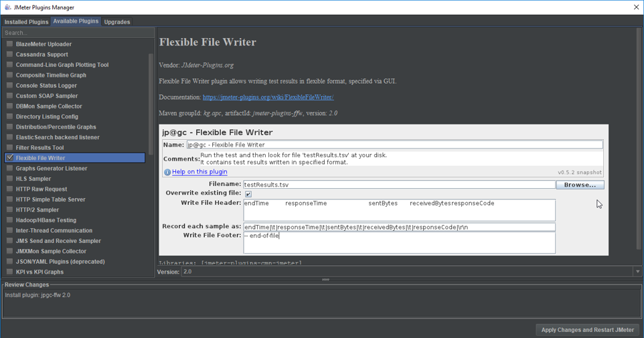Viewport: 644px width, 338px height.
Task: Open the Version dropdown
Action: click(x=637, y=272)
